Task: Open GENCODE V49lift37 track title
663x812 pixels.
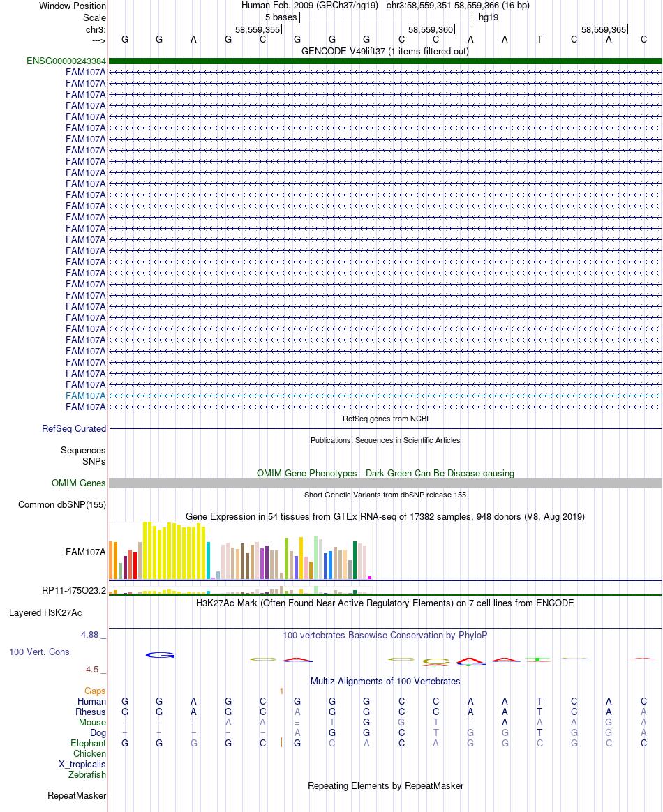Action: 385,51
